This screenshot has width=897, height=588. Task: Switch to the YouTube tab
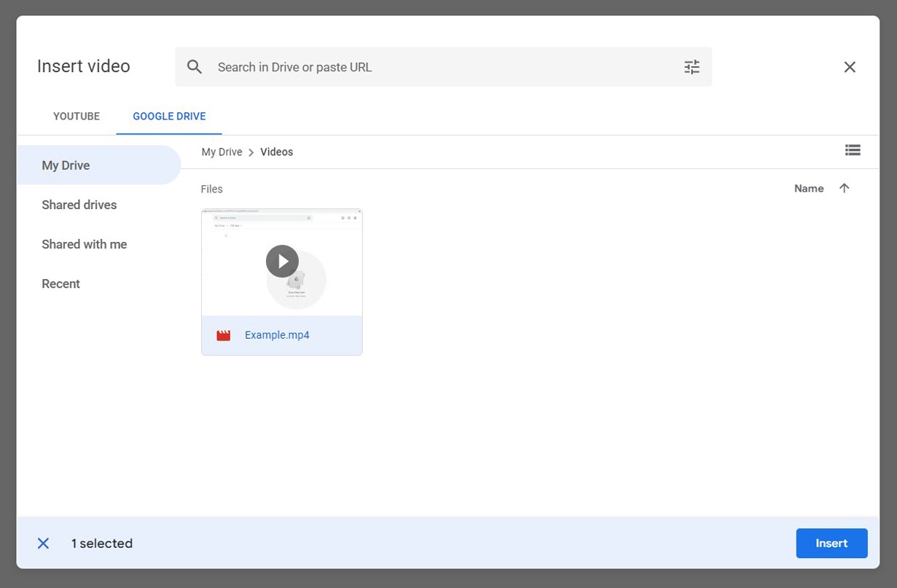[x=77, y=117]
